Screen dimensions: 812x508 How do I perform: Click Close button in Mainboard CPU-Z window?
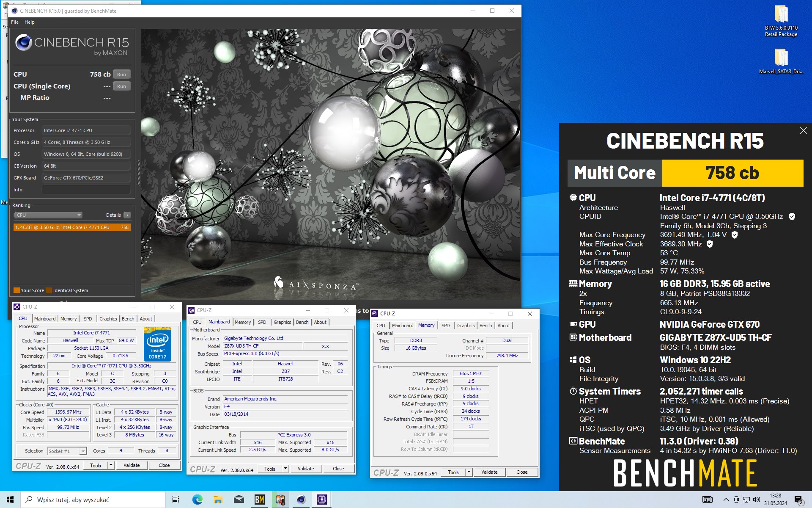pos(338,469)
